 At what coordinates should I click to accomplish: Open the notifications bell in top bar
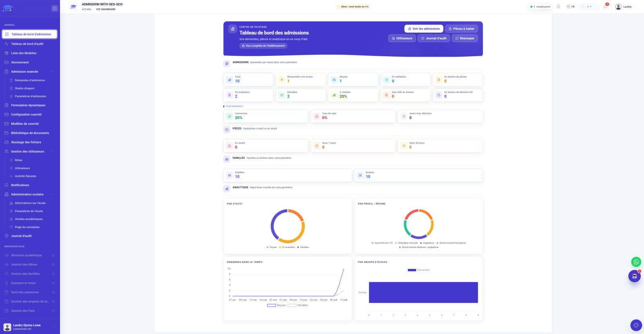click(605, 6)
